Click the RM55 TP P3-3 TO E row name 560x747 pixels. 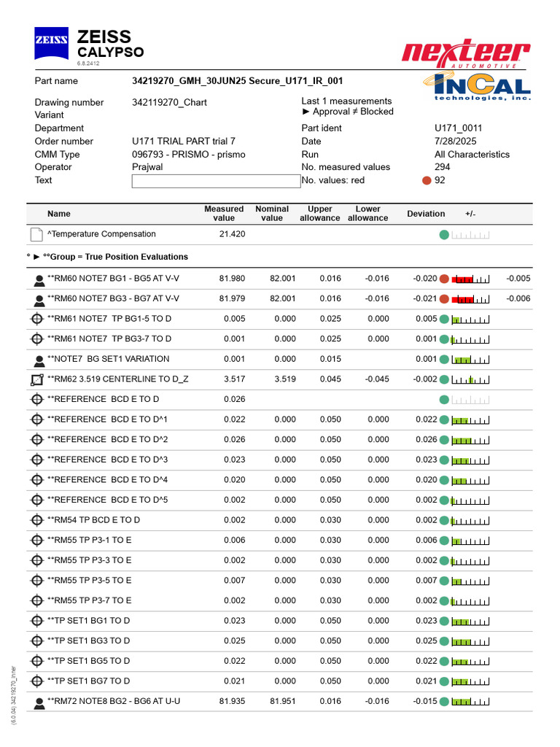[90, 560]
